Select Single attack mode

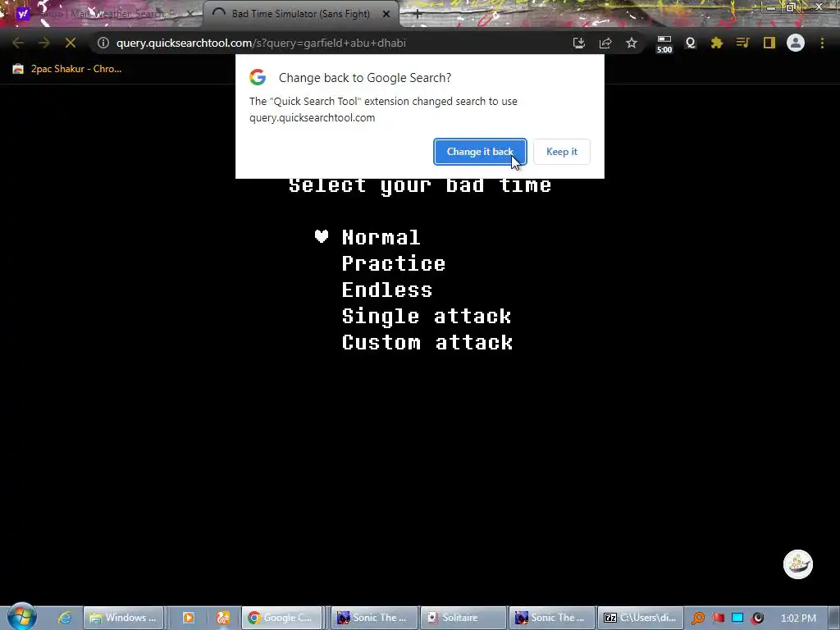pyautogui.click(x=427, y=316)
